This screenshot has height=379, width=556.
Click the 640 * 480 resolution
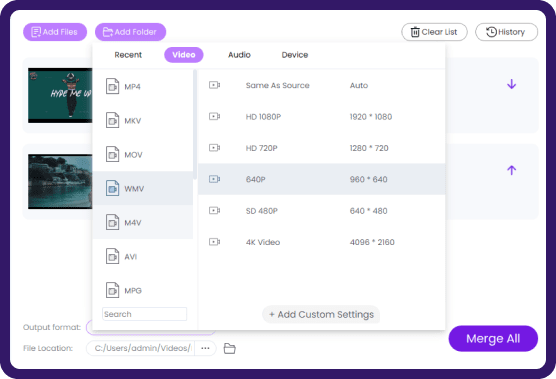(368, 211)
